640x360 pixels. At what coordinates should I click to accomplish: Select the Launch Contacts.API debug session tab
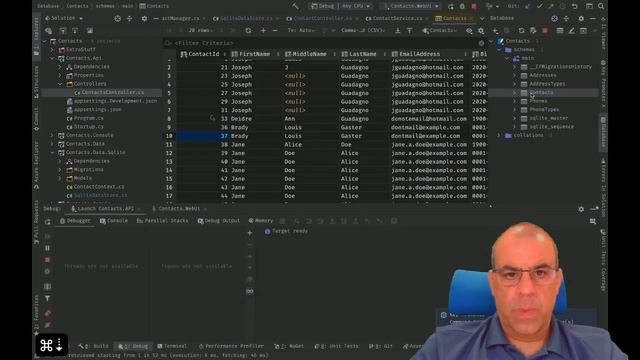(105, 209)
